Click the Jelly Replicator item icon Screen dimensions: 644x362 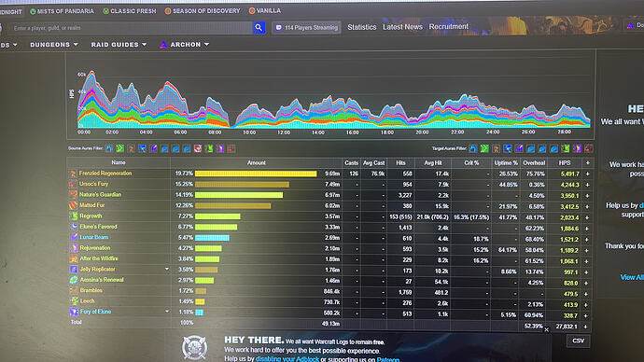point(74,270)
